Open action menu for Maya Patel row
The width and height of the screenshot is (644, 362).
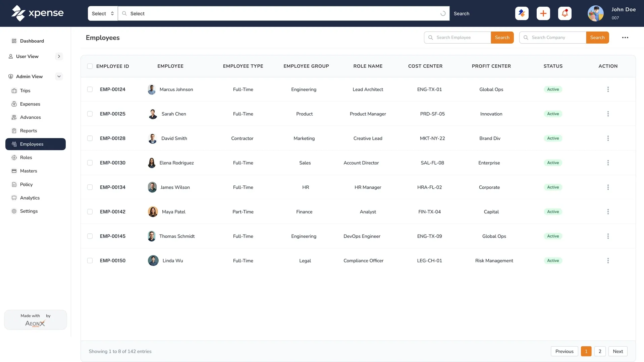(x=608, y=212)
